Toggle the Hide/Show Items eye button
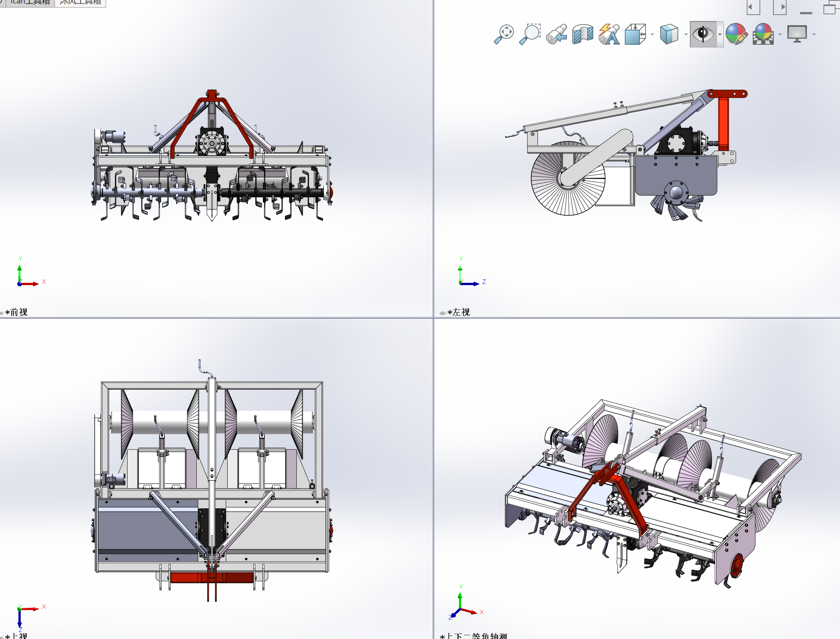This screenshot has height=639, width=840. pyautogui.click(x=703, y=34)
